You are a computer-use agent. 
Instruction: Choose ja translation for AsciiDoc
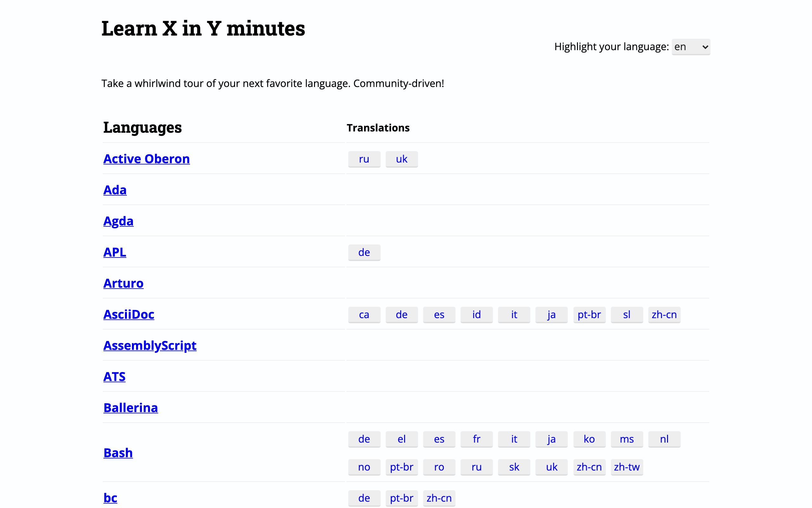click(552, 314)
